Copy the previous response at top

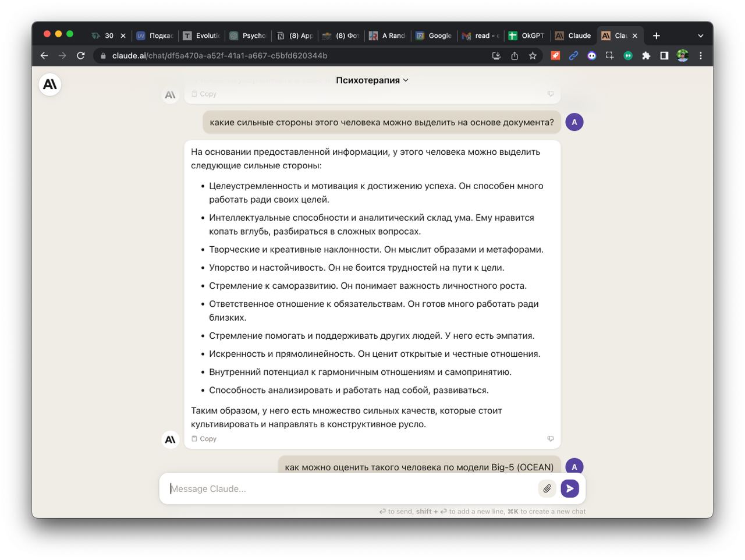pyautogui.click(x=204, y=94)
